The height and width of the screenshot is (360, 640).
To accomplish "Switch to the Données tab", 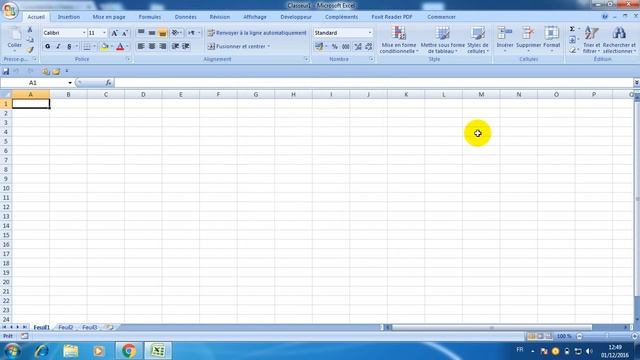I will [x=185, y=17].
